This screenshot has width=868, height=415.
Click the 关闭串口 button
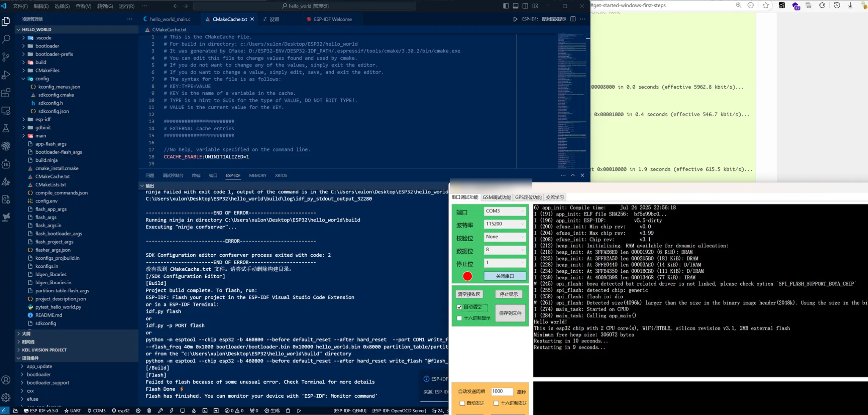tap(505, 276)
